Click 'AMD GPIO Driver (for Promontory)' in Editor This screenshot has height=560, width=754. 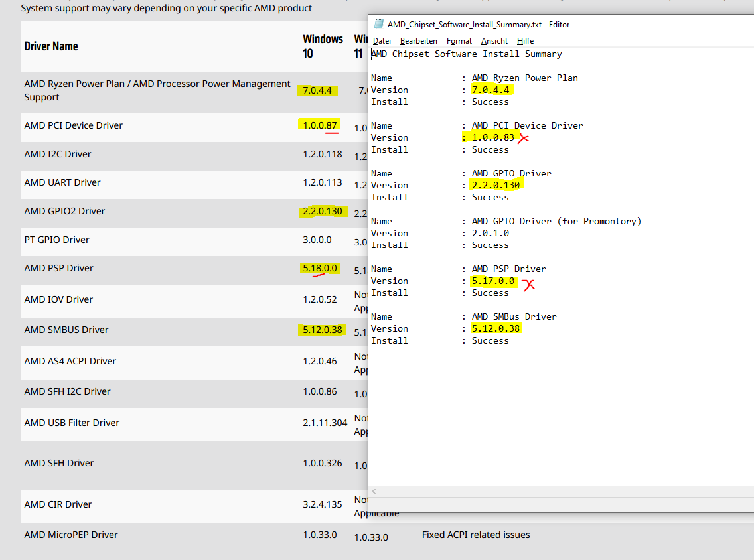(556, 221)
